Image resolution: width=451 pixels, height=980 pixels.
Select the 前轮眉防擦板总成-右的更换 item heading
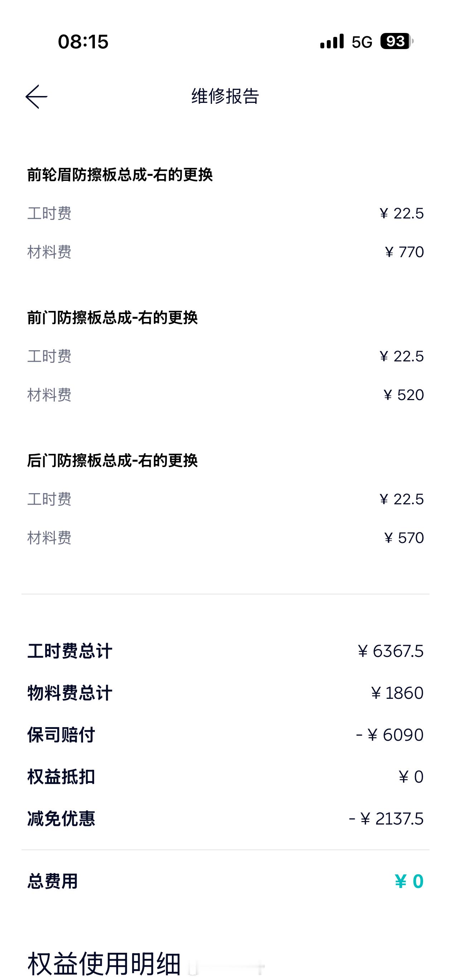click(120, 175)
